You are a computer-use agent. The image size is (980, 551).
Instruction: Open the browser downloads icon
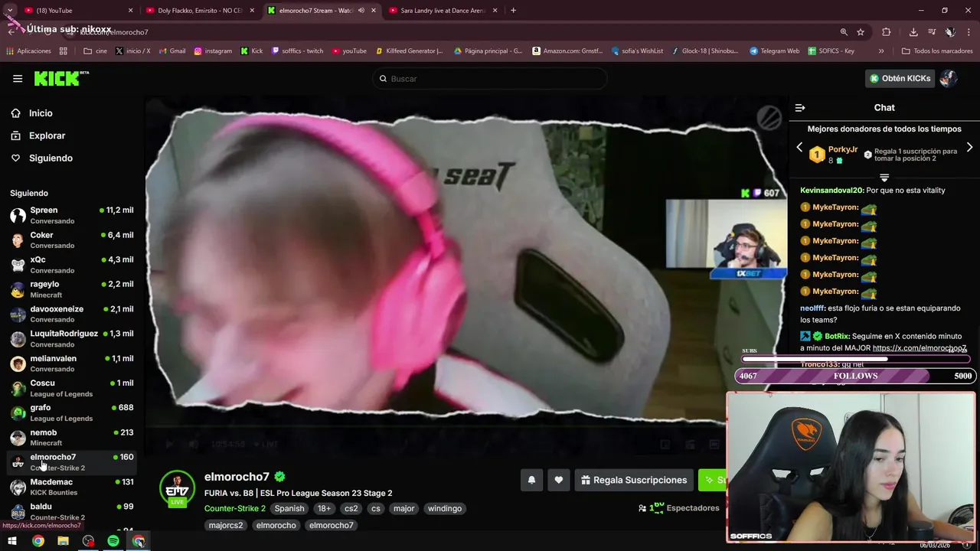[913, 32]
